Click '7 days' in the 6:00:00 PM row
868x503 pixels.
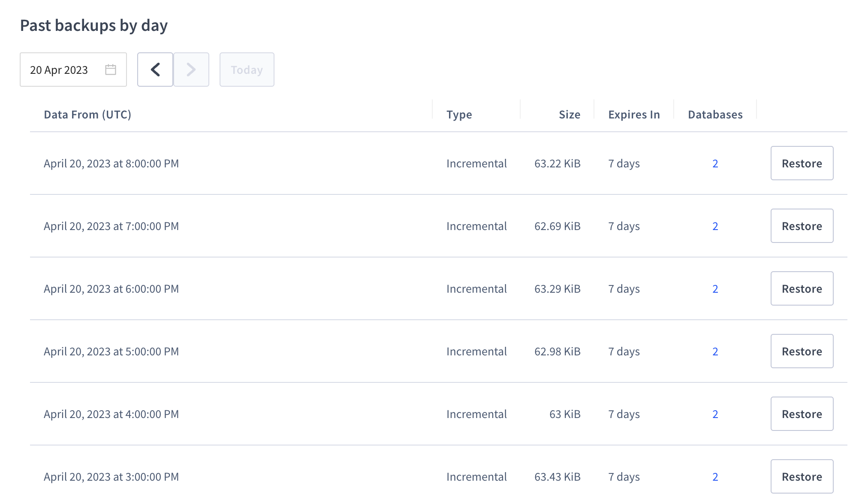(624, 289)
